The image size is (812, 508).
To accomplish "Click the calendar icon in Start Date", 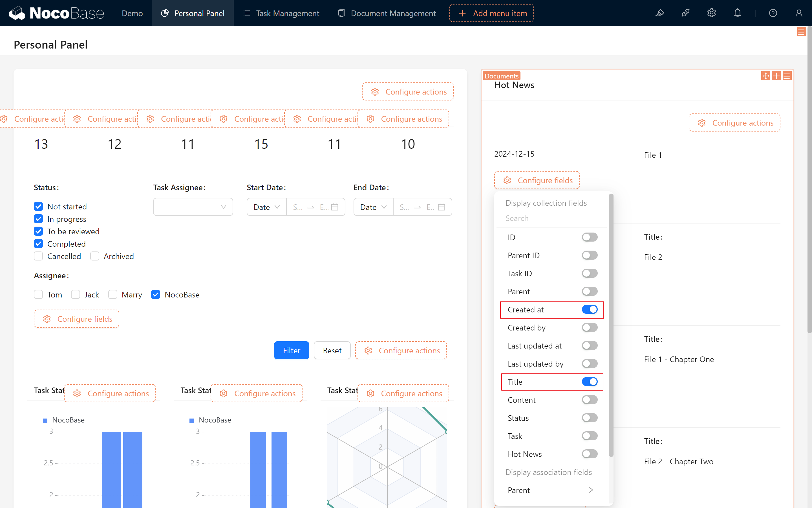I will 335,207.
